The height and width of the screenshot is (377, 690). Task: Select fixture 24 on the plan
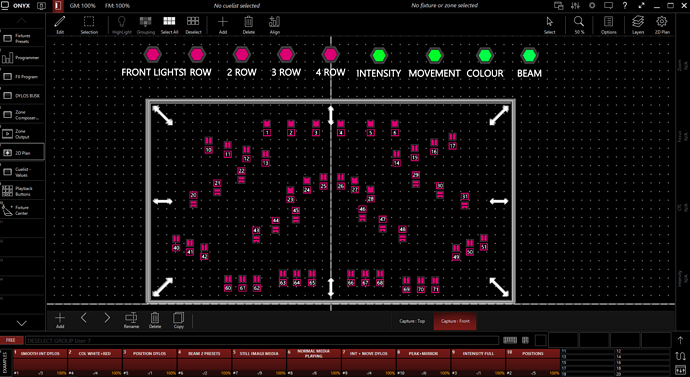307,186
